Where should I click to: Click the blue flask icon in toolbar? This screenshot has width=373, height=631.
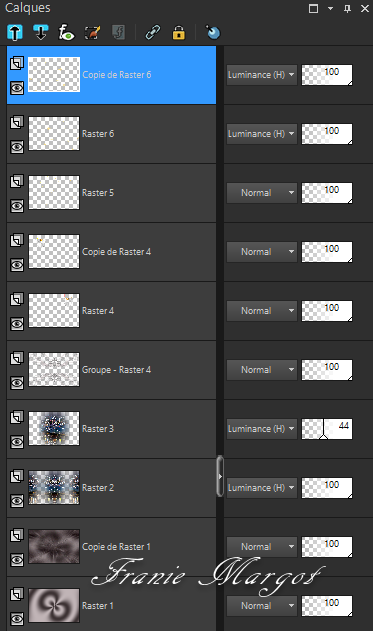(212, 32)
